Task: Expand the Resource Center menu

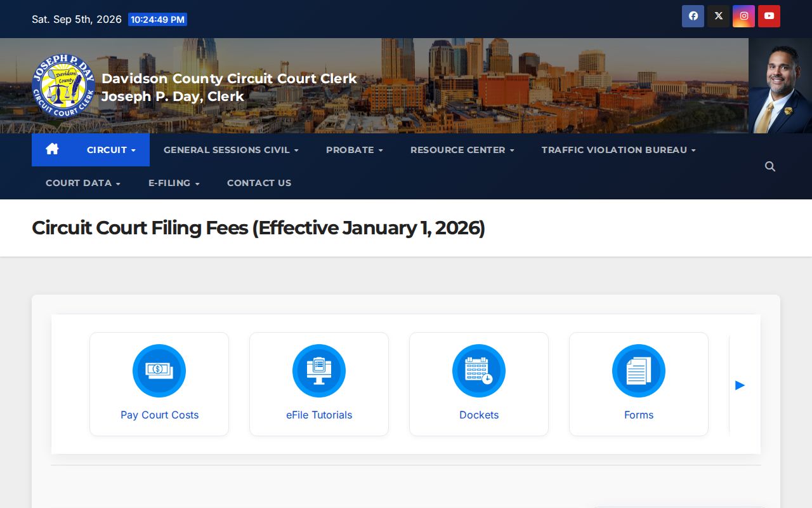Action: (x=462, y=150)
